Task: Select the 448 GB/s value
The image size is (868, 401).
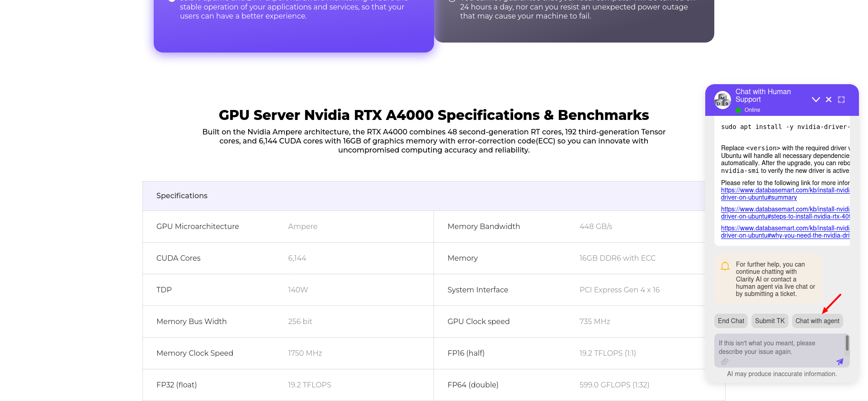Action: [x=596, y=226]
